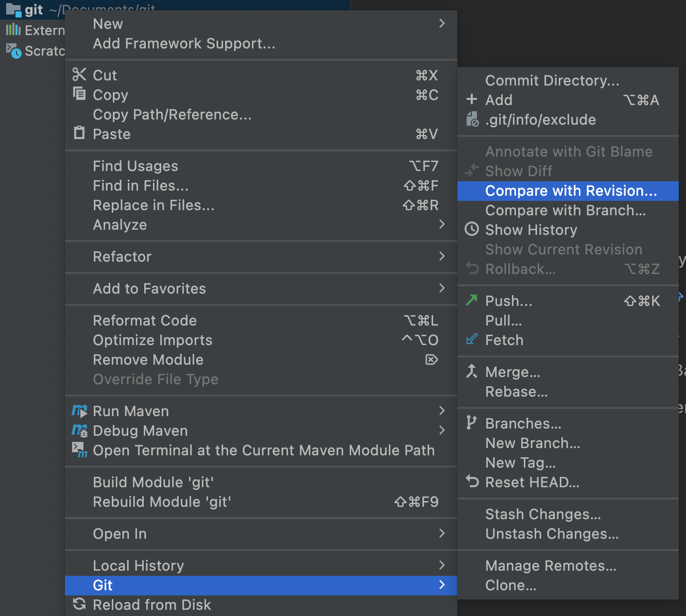Expand the Refactor submenu
Screen dimensions: 686x616
(x=441, y=256)
